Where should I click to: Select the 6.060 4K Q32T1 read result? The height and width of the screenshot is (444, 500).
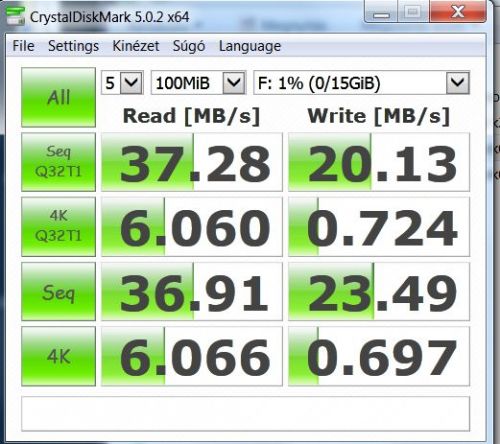coord(192,227)
